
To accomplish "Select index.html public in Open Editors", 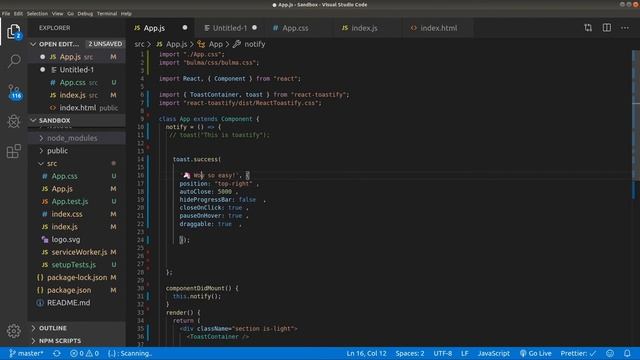I will [77, 108].
